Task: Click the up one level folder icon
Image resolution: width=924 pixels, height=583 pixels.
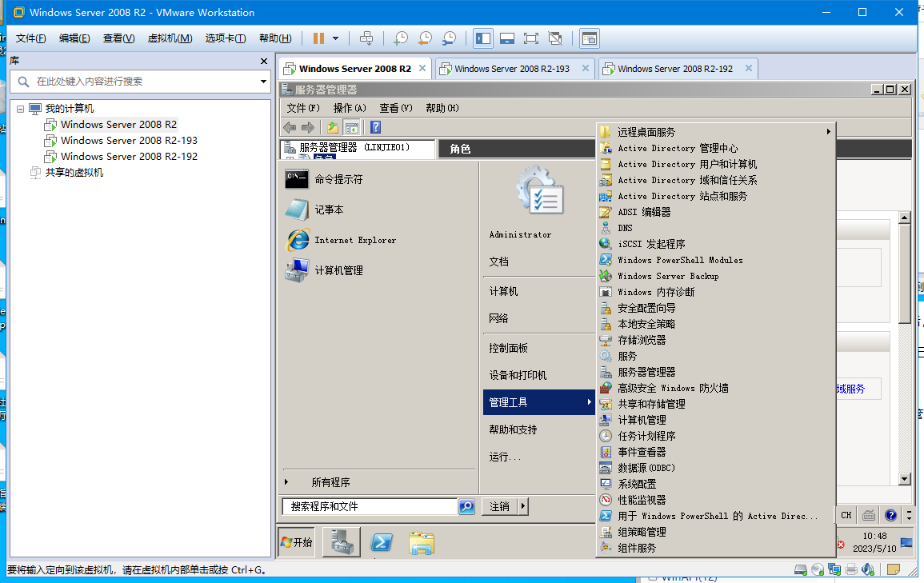Action: tap(333, 127)
